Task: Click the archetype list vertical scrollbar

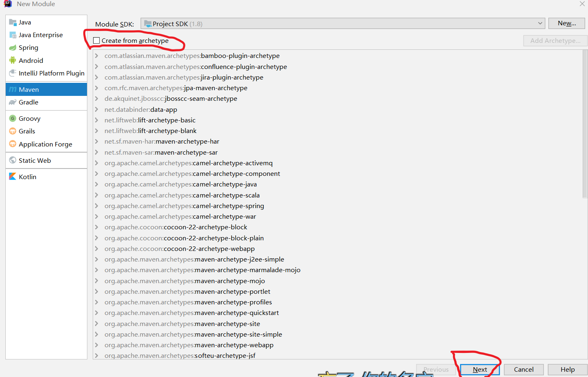Action: tap(585, 124)
